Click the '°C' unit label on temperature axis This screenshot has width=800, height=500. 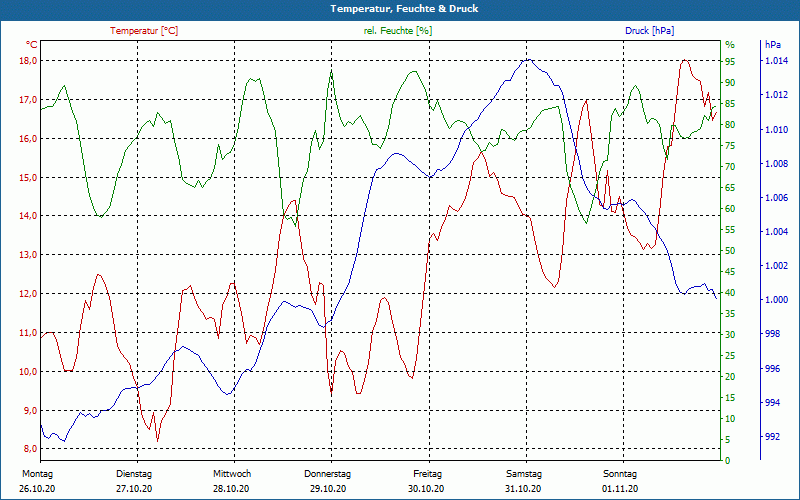point(32,44)
